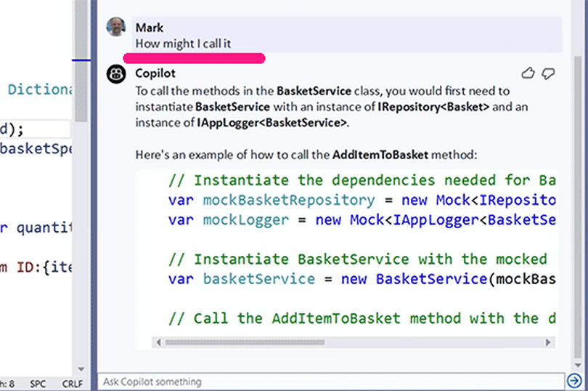Viewport: 588px width, 391px height.
Task: Click the '// Call the AddItemToBasket method' comment
Action: click(x=362, y=318)
